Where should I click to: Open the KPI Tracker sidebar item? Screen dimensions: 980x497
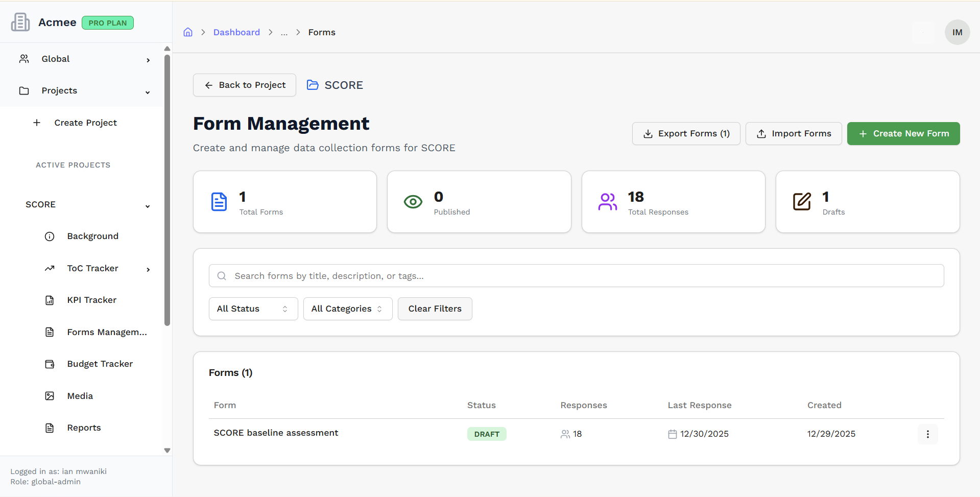point(92,300)
